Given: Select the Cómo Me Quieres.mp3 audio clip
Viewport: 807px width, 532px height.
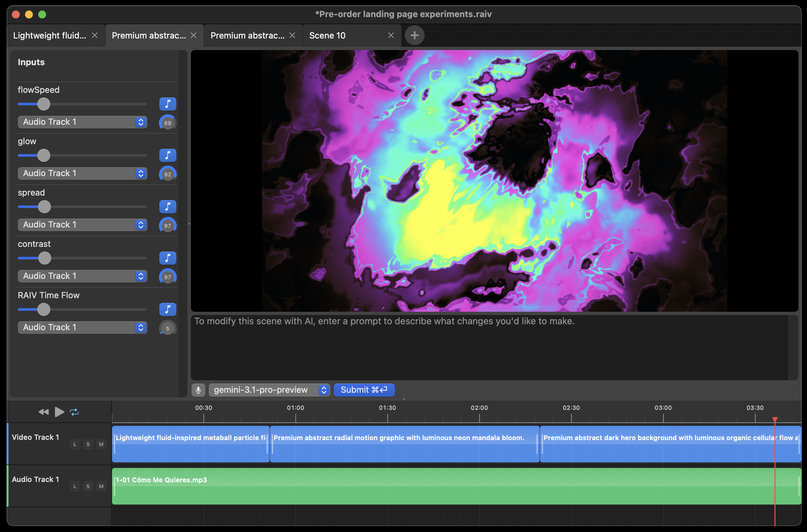Looking at the screenshot, I should point(456,486).
